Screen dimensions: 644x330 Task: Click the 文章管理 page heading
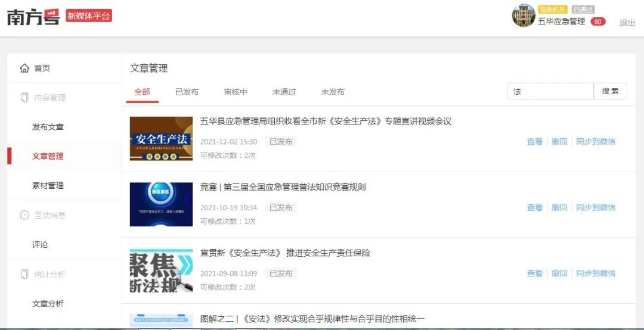point(148,68)
